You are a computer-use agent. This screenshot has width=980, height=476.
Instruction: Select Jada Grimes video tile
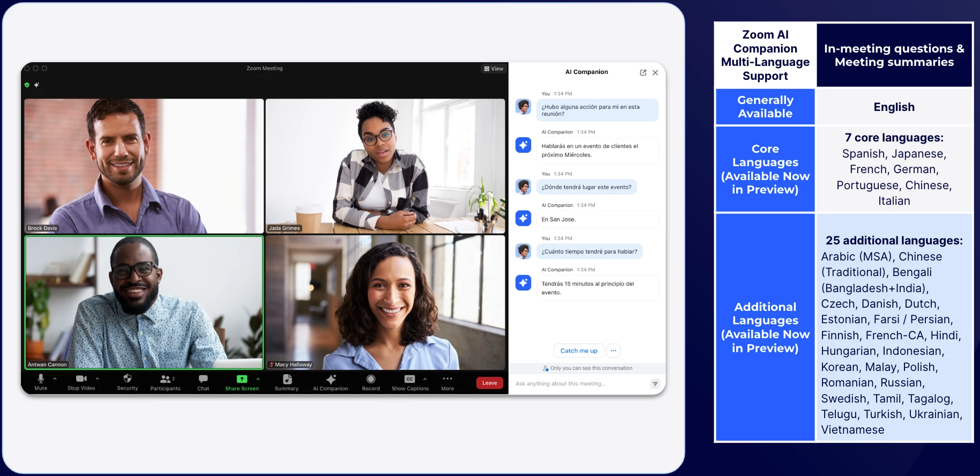coord(385,166)
